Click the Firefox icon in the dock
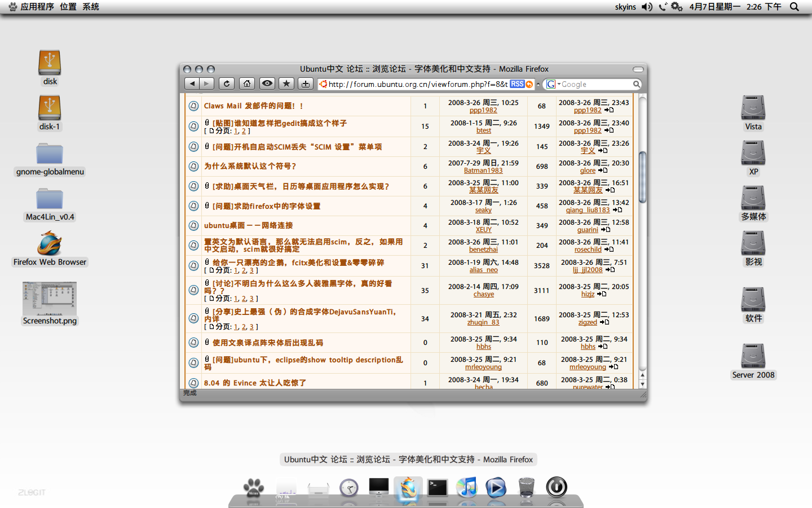Viewport: 812px width, 508px height. 408,489
